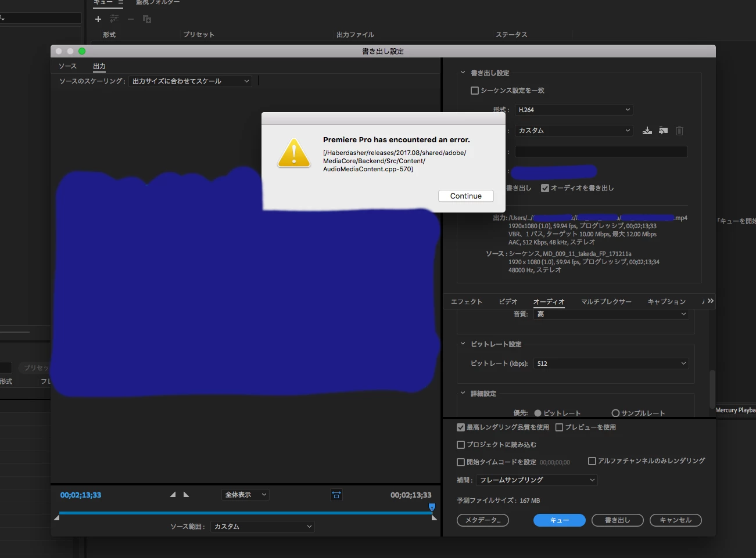Click the save preset icon
Viewport: 756px width, 558px height.
(x=647, y=131)
